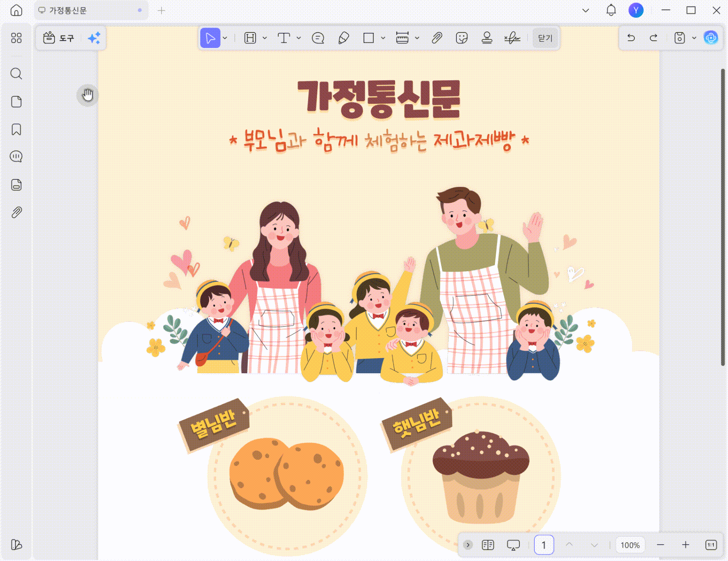Open the attachments sidebar paperclip icon
728x561 pixels.
[16, 213]
